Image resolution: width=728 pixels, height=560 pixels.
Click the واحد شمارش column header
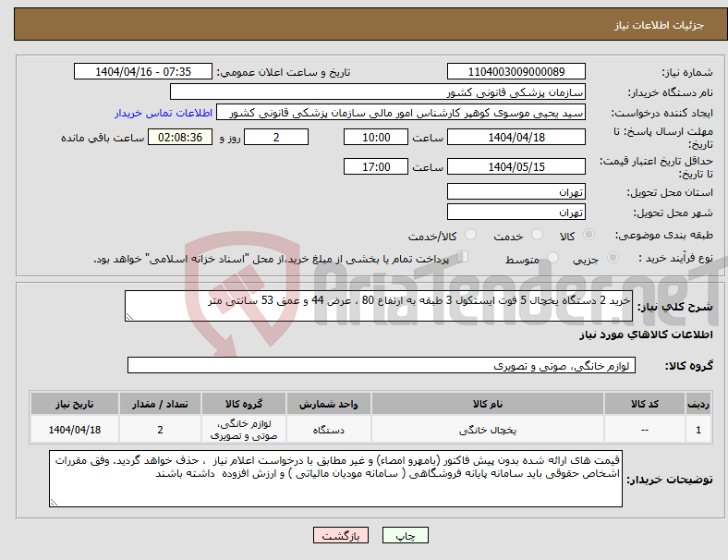pyautogui.click(x=328, y=404)
